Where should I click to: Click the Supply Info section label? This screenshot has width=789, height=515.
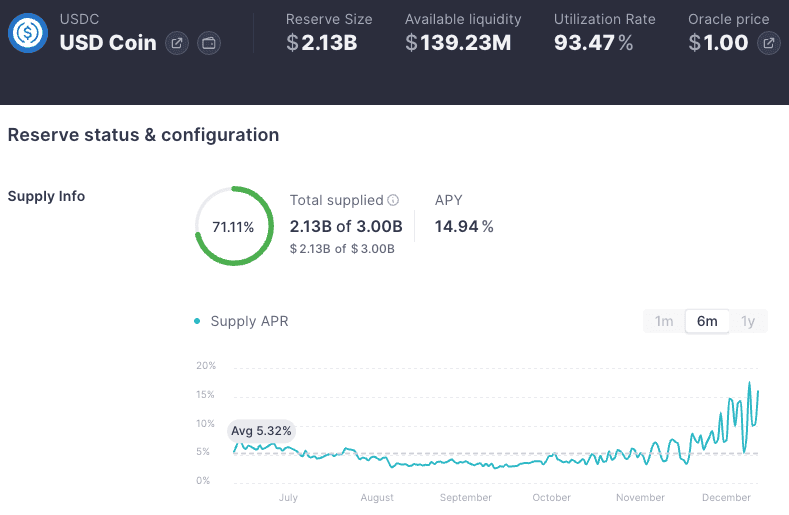[46, 196]
